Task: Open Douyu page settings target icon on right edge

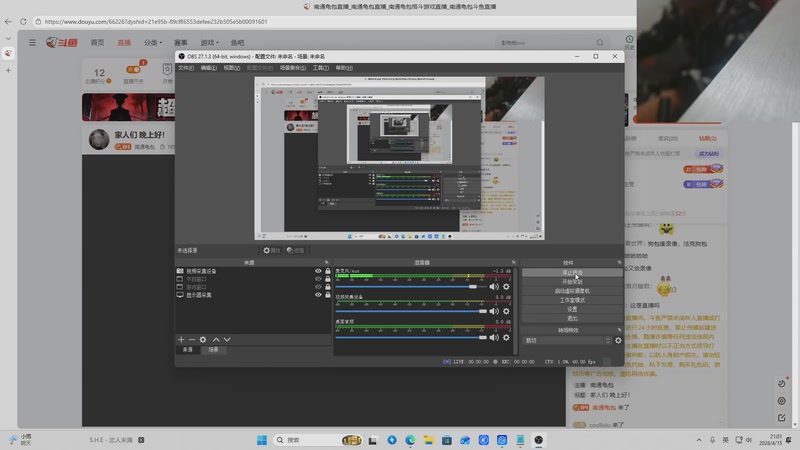Action: point(782,401)
